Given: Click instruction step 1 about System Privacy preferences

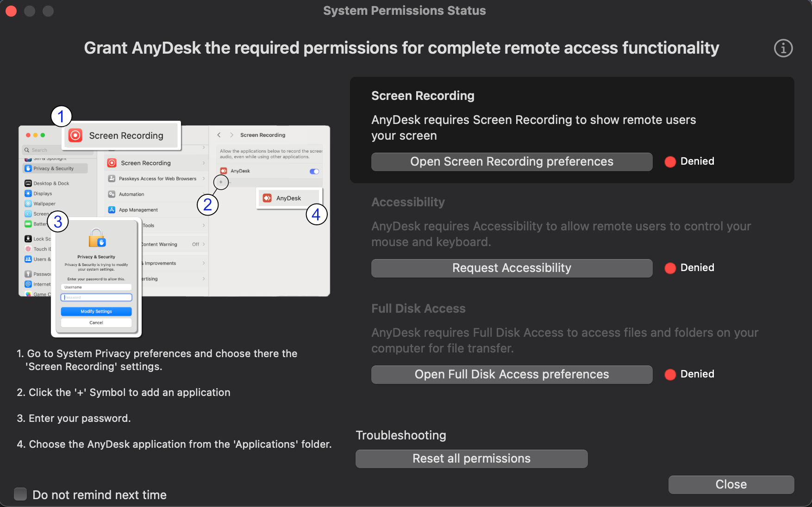Looking at the screenshot, I should pos(157,360).
